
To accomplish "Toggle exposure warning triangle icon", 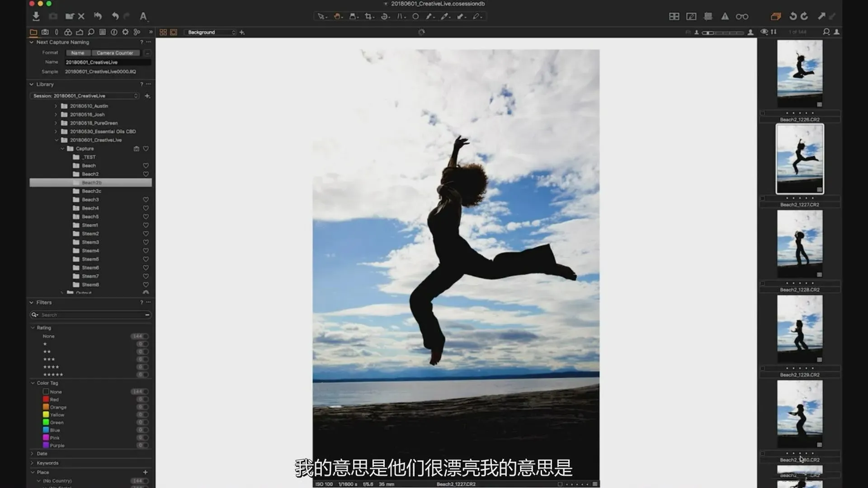I will click(725, 16).
